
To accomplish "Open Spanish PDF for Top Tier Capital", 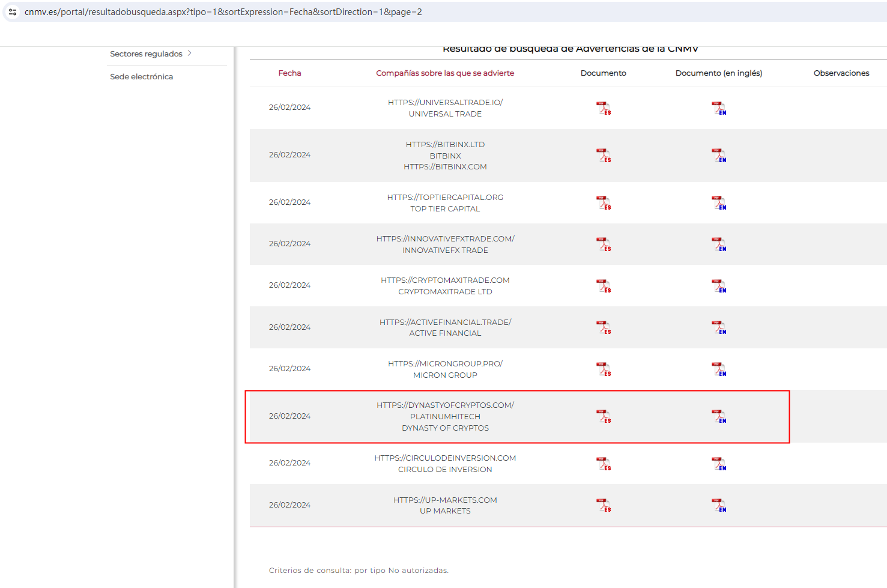I will (x=604, y=203).
